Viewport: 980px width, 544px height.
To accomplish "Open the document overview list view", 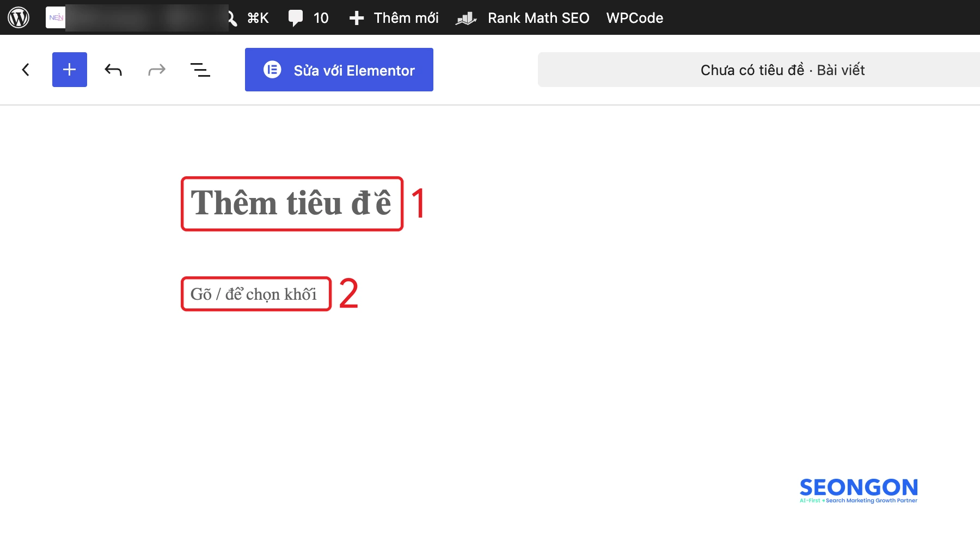I will coord(200,70).
